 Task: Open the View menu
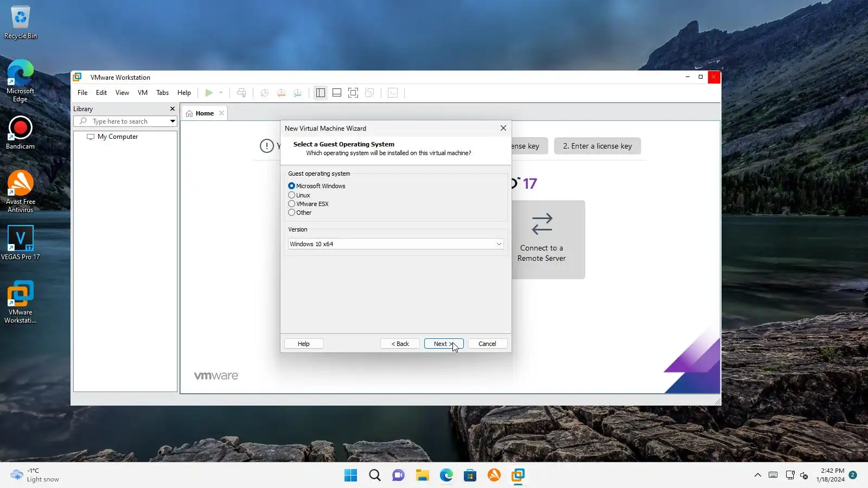point(122,93)
